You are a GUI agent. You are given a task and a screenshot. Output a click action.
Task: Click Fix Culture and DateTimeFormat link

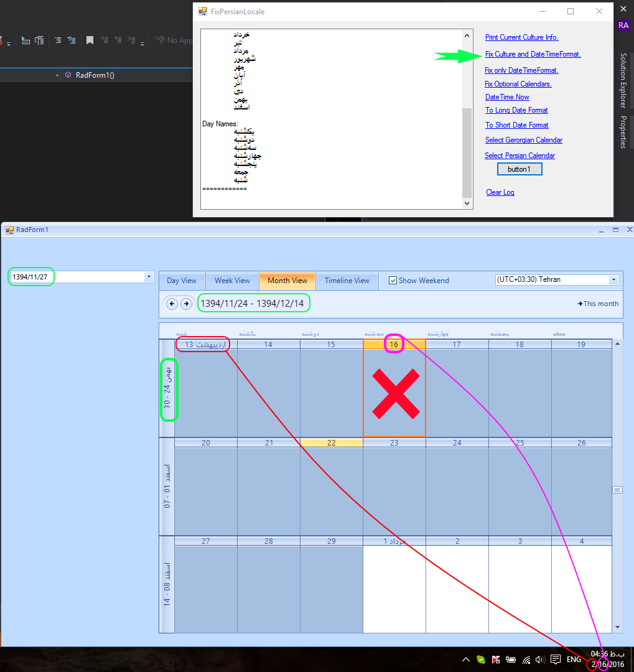533,54
